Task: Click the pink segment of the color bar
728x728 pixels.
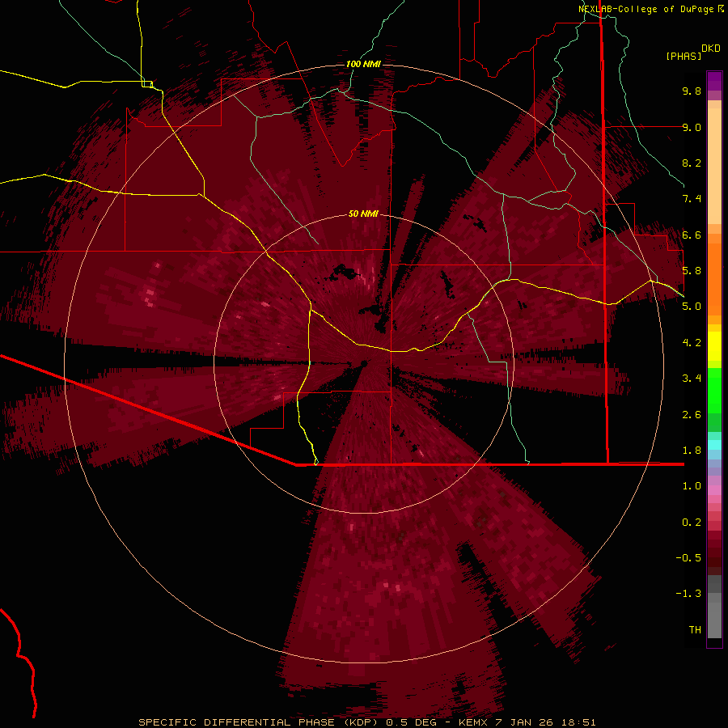Action: point(714,490)
